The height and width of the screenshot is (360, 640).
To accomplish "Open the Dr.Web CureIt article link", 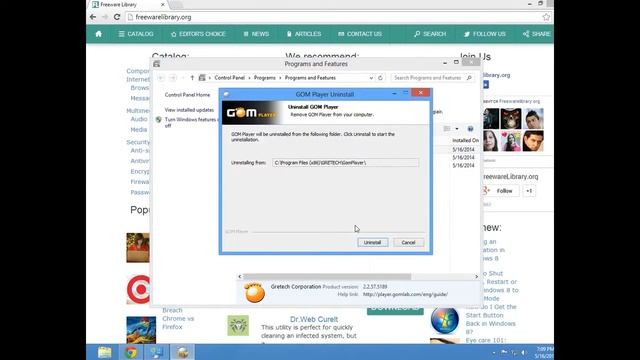I will pos(314,319).
